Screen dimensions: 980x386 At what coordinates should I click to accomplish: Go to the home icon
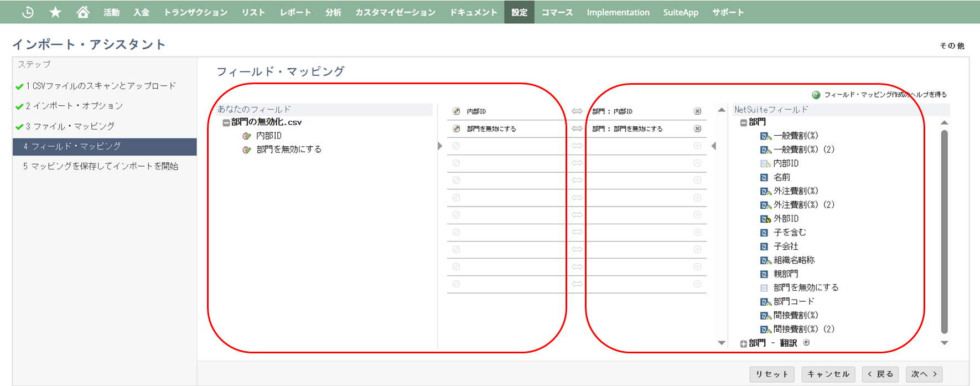[82, 12]
